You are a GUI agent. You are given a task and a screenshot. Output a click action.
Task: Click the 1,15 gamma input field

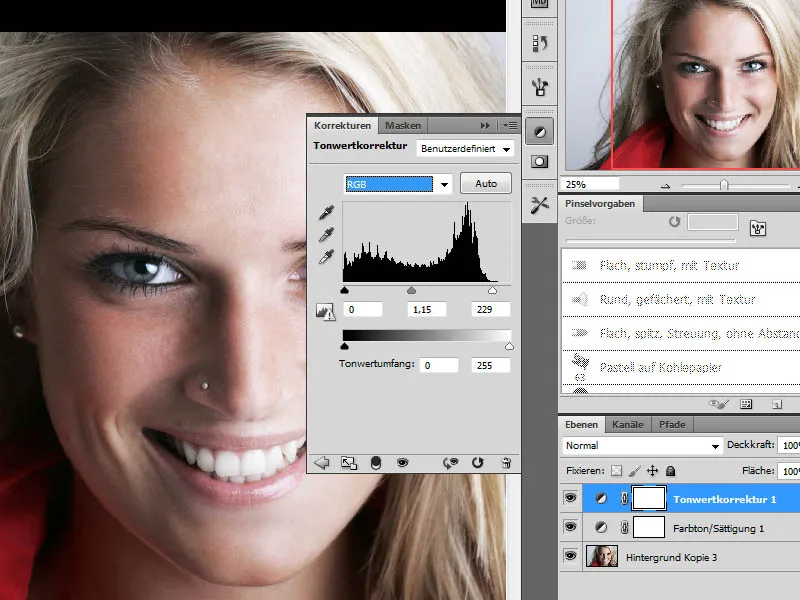(x=427, y=310)
